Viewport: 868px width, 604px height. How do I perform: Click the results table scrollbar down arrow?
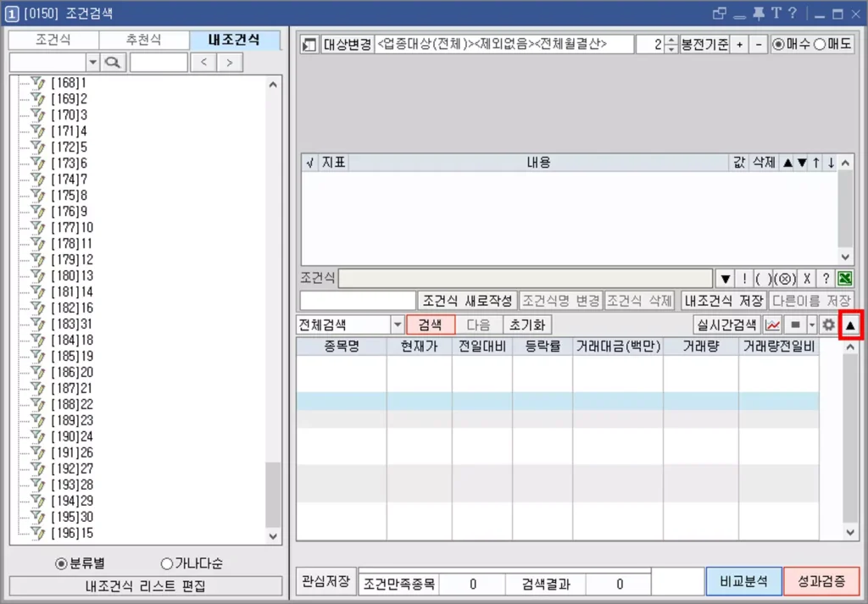[x=850, y=532]
